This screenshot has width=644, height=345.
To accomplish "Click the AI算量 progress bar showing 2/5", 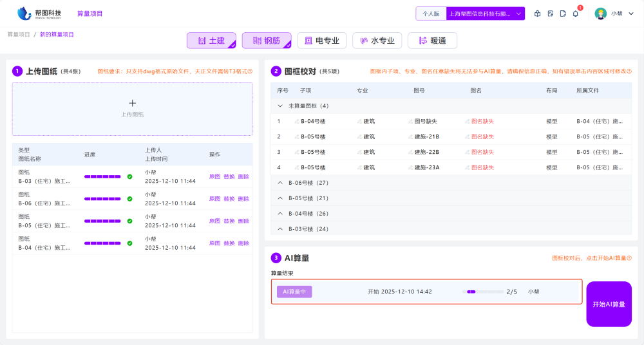I will [483, 292].
